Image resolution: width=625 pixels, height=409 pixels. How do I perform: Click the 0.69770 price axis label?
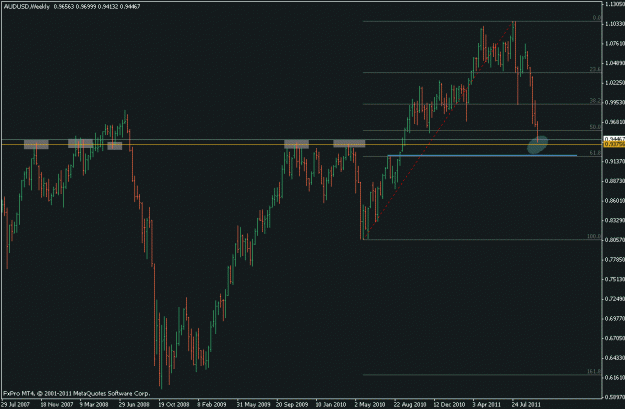615,319
